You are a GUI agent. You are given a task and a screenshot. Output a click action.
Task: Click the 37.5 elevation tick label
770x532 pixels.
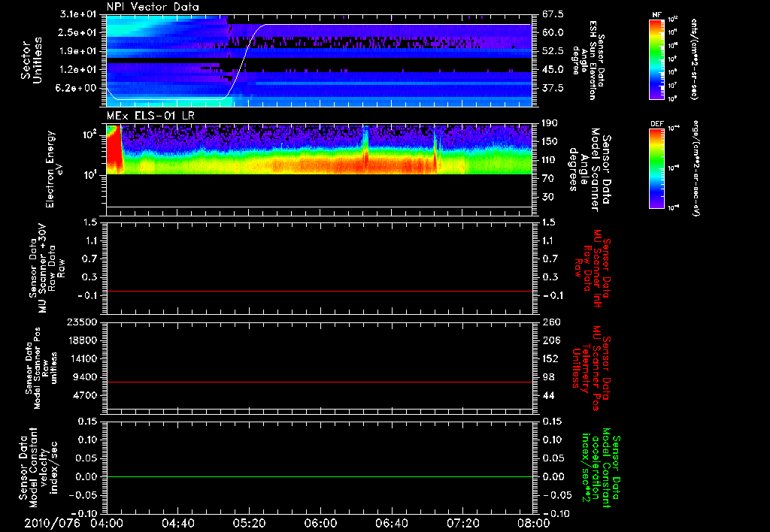pos(553,89)
